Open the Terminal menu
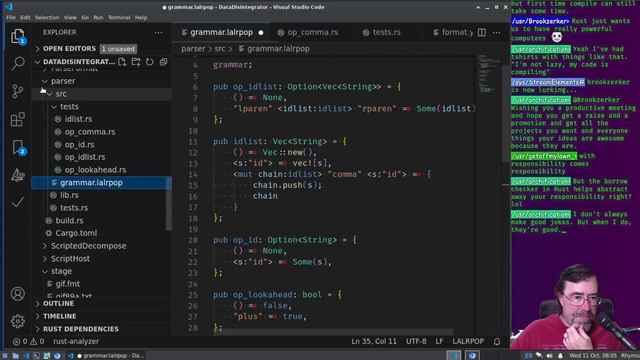 pos(119,18)
